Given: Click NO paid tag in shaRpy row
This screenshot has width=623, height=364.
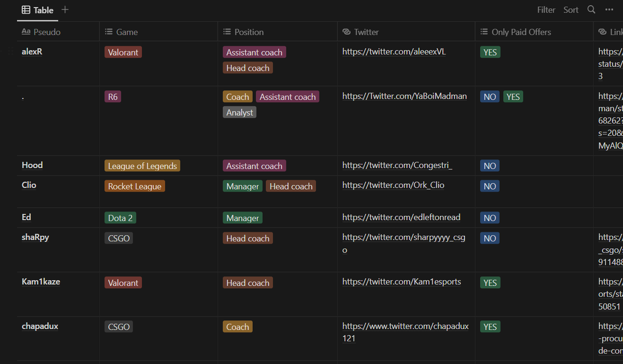Looking at the screenshot, I should pos(490,238).
